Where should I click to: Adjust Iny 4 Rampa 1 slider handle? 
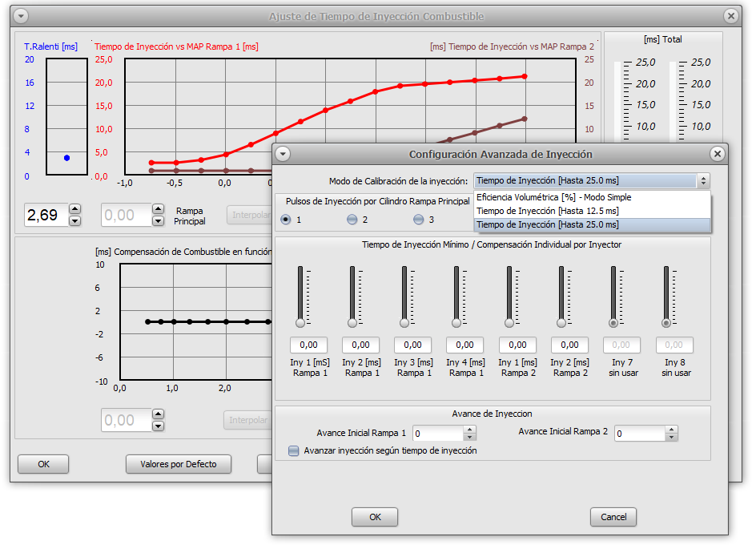pyautogui.click(x=456, y=323)
